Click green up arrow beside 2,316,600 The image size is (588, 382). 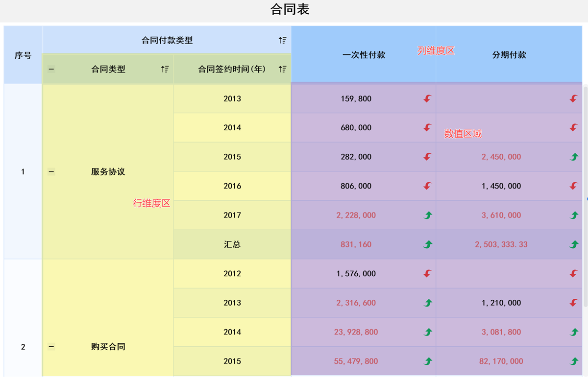[427, 303]
